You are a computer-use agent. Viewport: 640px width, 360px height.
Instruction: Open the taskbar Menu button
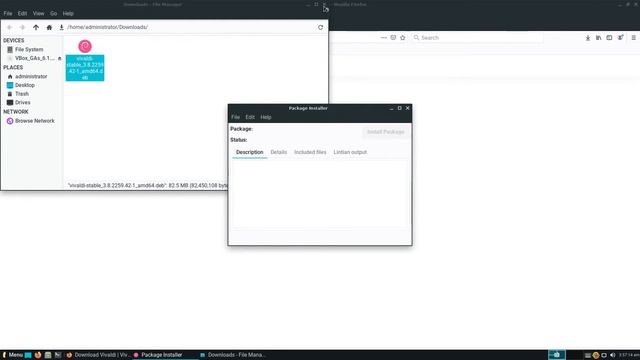[x=12, y=355]
